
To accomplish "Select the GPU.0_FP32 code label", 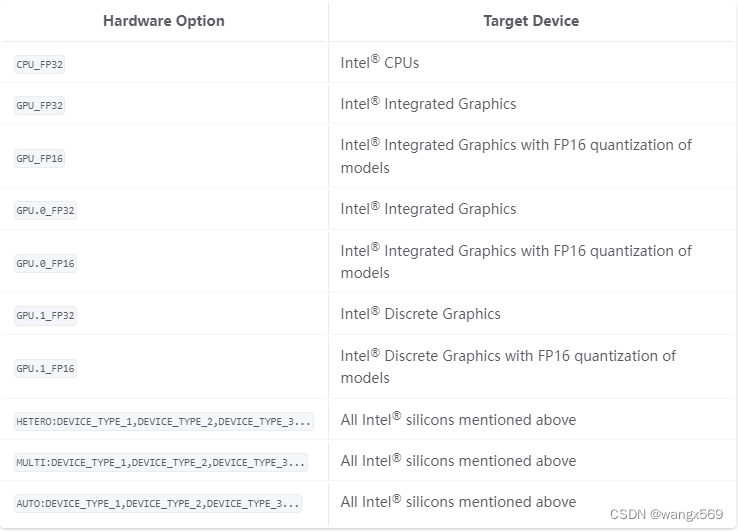I will pyautogui.click(x=46, y=210).
